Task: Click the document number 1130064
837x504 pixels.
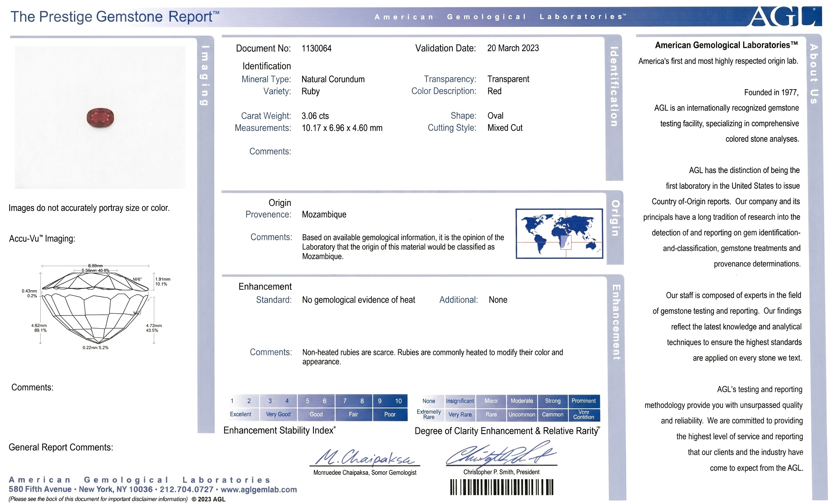Action: [x=316, y=49]
